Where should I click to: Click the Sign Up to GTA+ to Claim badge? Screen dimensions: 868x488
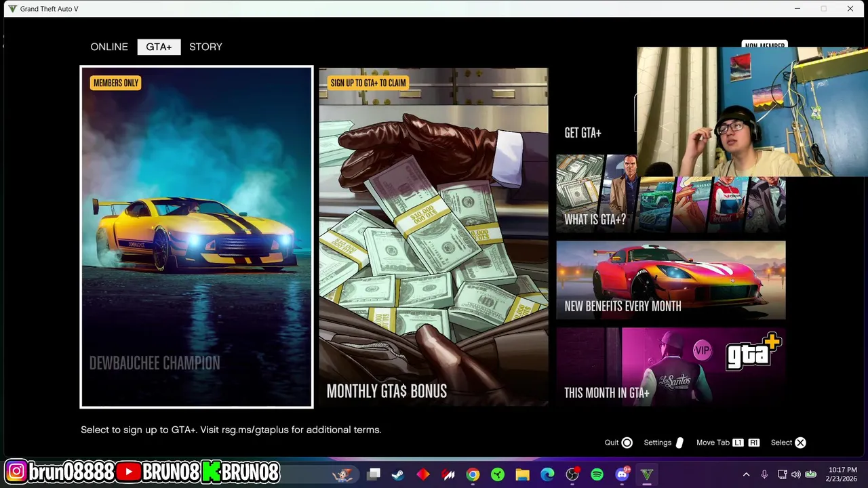368,83
